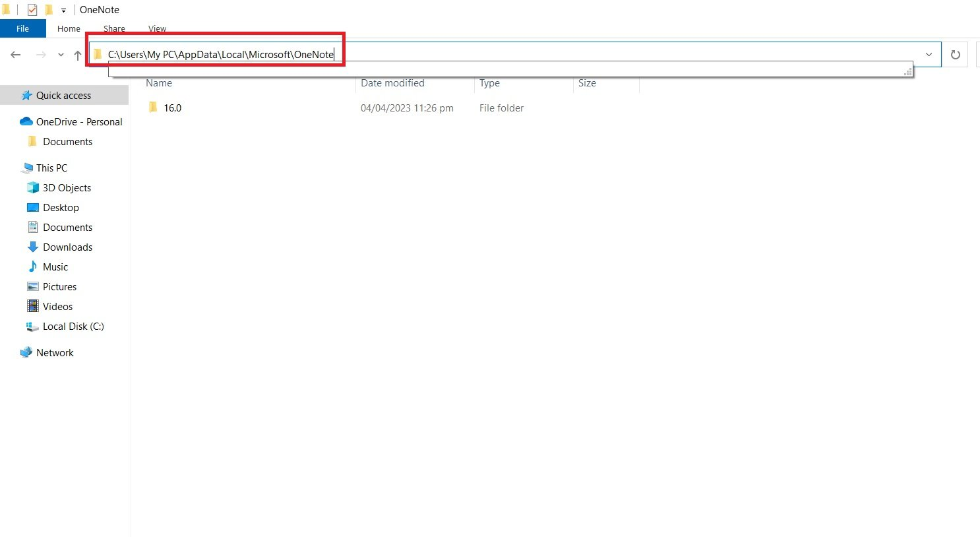Switch to the View ribbon tab
This screenshot has width=980, height=537.
pos(157,28)
